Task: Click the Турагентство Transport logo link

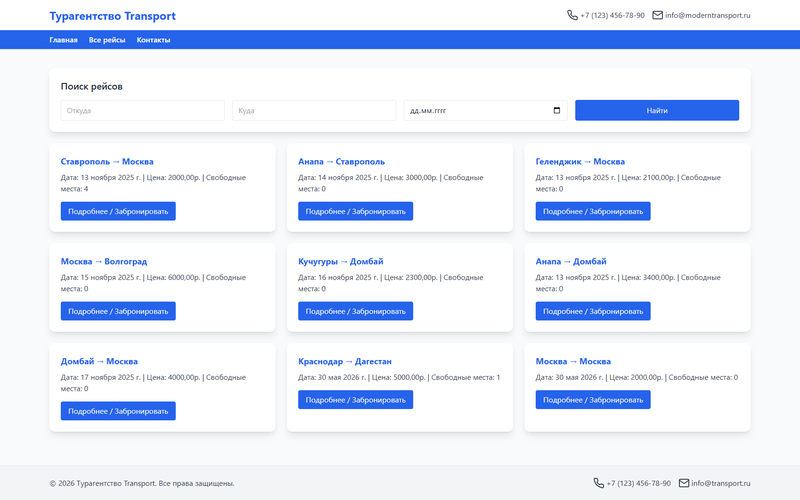Action: tap(112, 16)
